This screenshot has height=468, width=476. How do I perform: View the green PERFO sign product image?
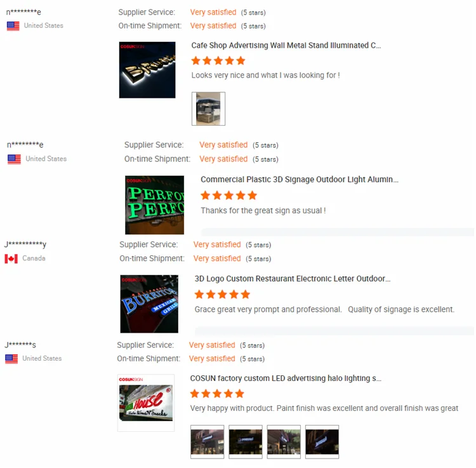[154, 205]
